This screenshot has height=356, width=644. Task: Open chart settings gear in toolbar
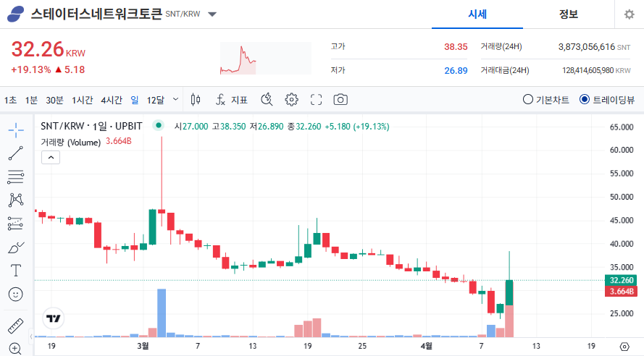291,100
